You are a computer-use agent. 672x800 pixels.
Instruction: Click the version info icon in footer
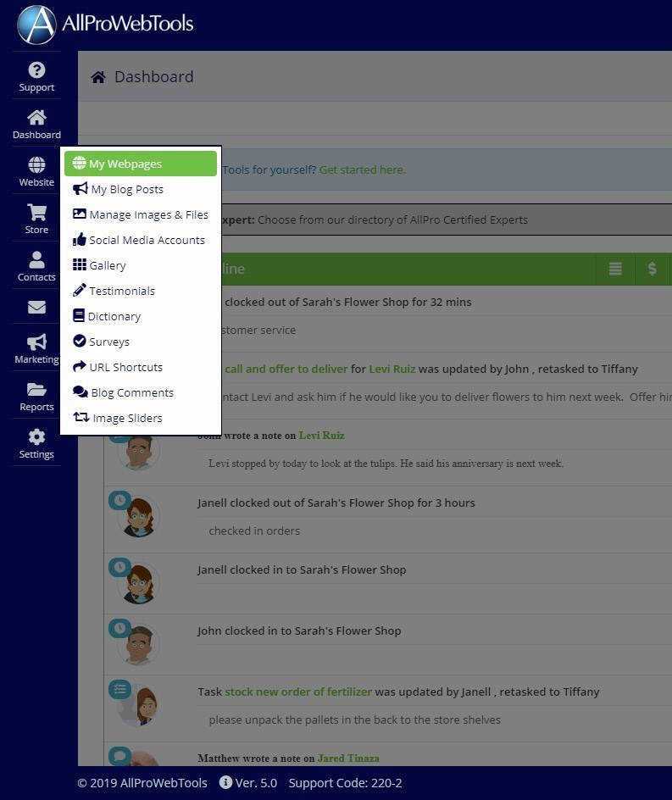(x=225, y=782)
